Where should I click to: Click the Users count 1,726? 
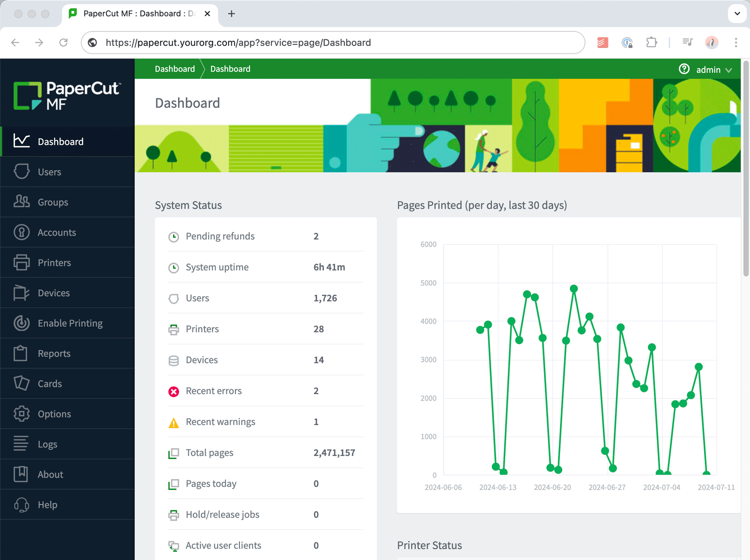point(325,298)
